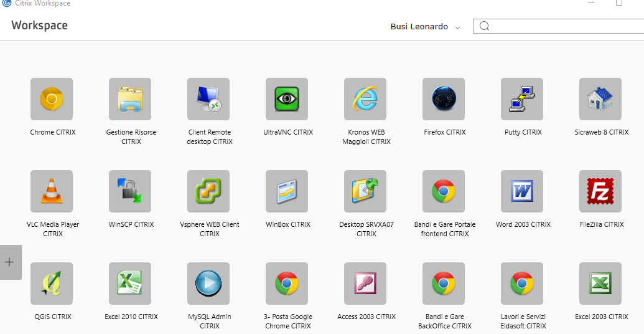
Task: Click the "Putty CITRIX" label text
Action: tap(523, 133)
